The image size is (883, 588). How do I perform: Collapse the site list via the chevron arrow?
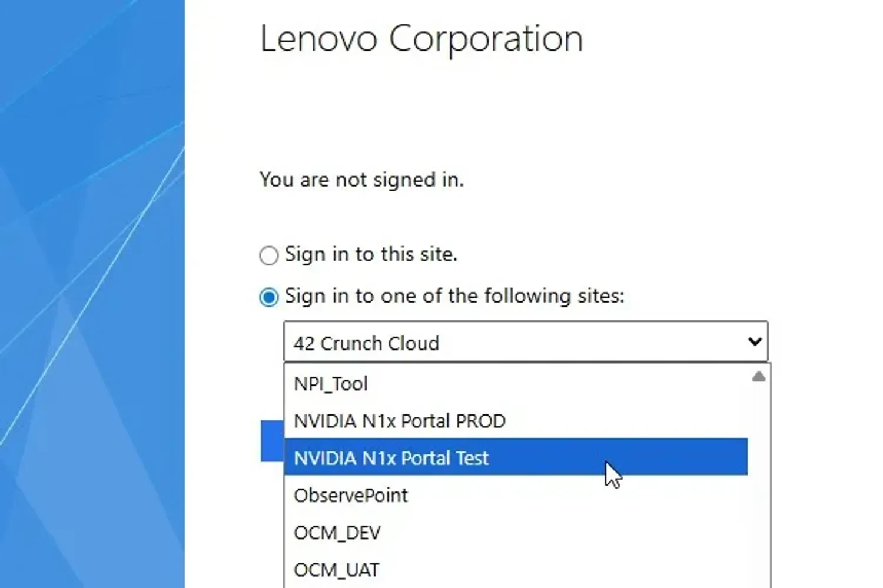(754, 341)
